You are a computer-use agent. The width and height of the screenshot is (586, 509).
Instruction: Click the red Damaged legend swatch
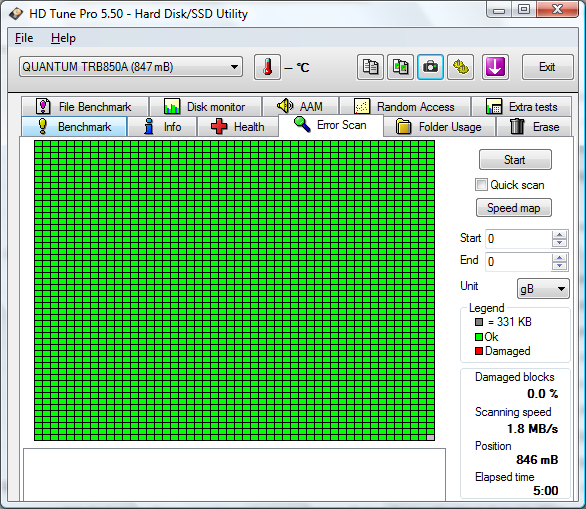click(x=479, y=351)
